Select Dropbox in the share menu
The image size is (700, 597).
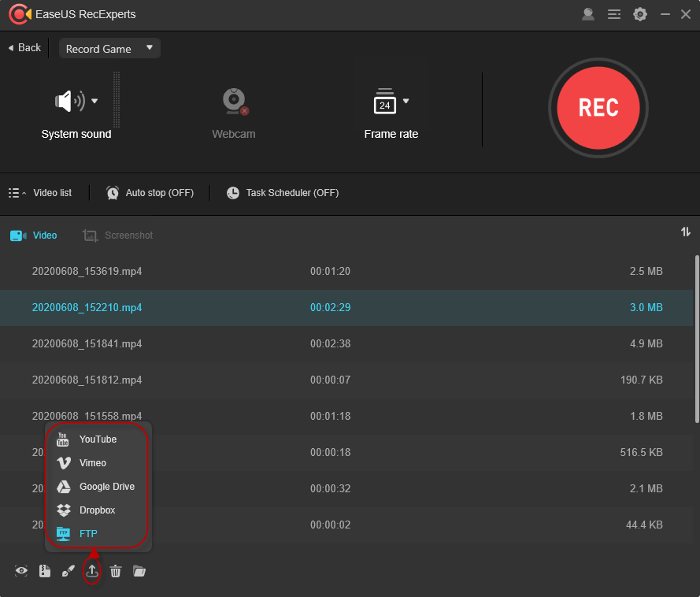[x=97, y=510]
